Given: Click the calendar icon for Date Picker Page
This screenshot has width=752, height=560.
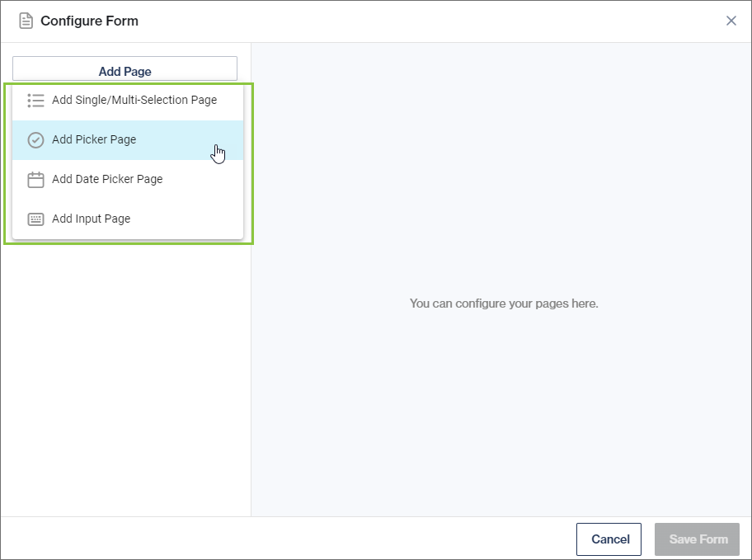Looking at the screenshot, I should 35,180.
